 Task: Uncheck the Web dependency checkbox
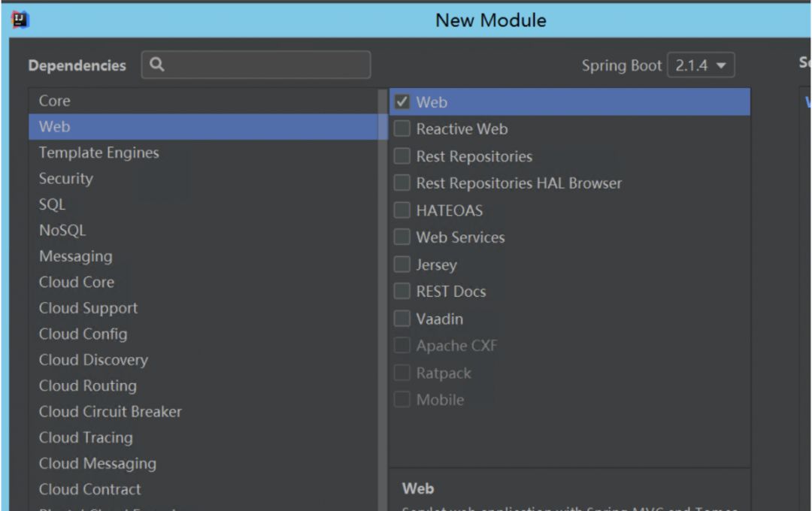401,101
